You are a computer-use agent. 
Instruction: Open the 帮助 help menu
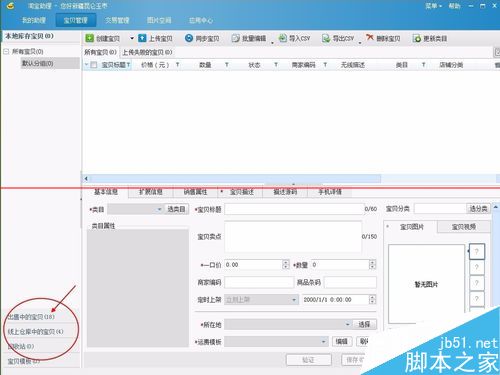tap(454, 6)
